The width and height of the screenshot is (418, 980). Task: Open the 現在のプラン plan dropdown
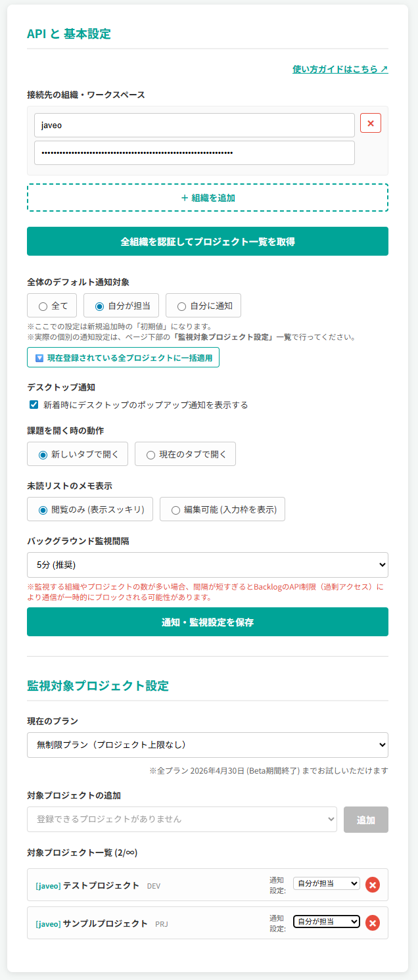(208, 745)
